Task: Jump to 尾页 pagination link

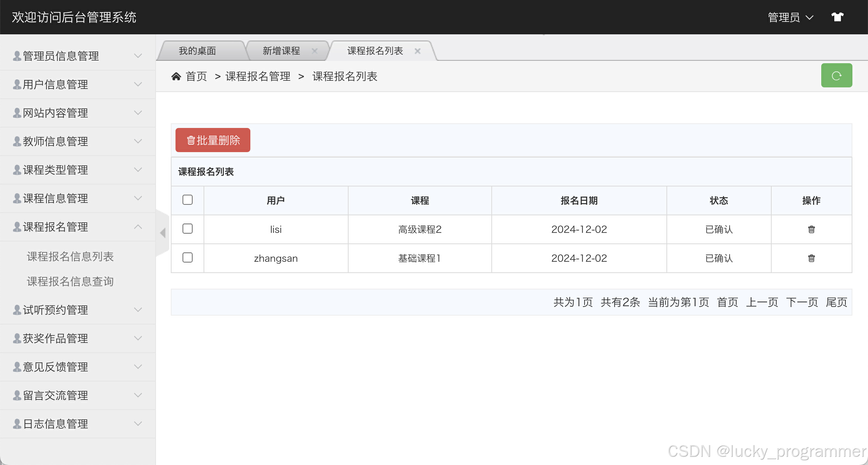Action: [836, 302]
